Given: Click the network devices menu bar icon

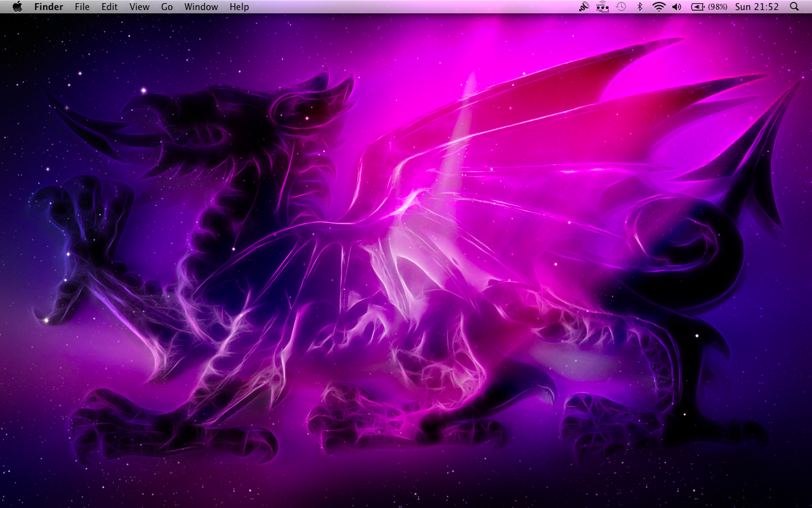Looking at the screenshot, I should [603, 7].
